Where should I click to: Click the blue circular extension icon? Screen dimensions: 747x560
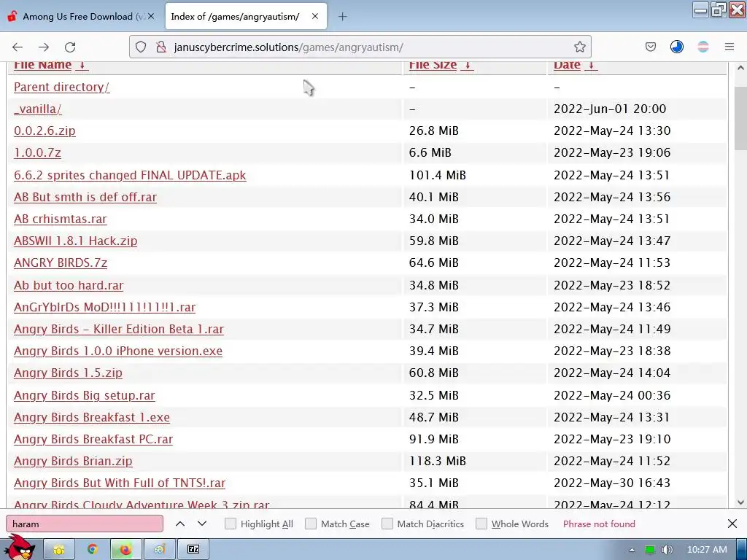coord(677,47)
